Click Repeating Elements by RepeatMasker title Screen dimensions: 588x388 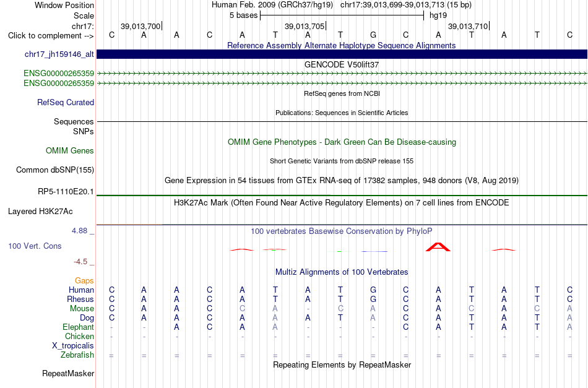tap(342, 364)
